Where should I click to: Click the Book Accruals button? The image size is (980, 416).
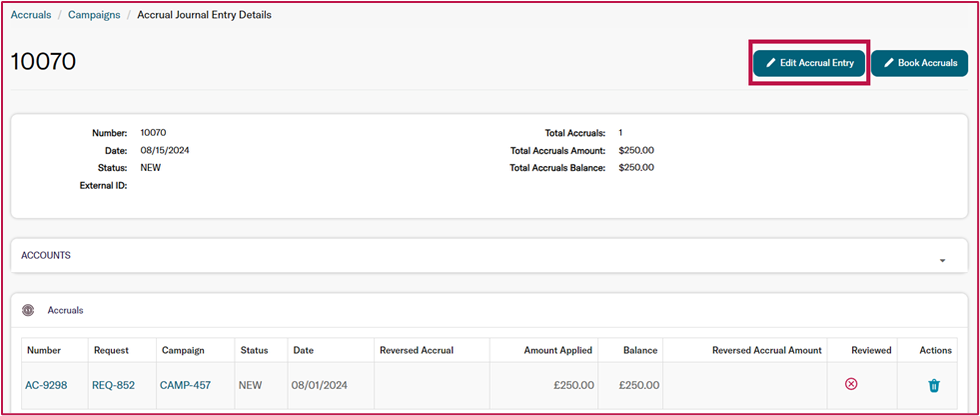click(x=919, y=63)
